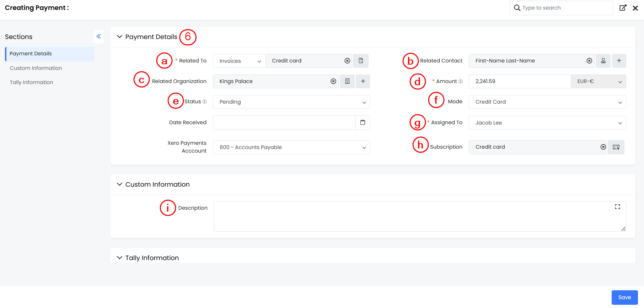The image size is (644, 308).
Task: Add a new Related Organization with plus
Action: 363,81
